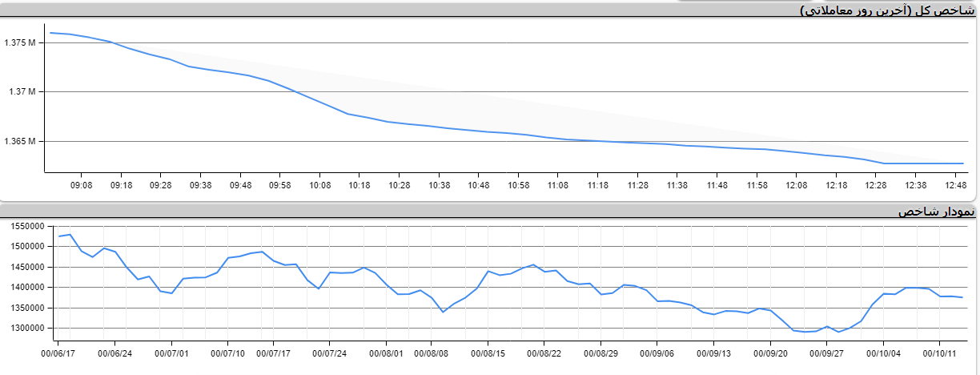The width and height of the screenshot is (980, 375).
Task: Select the 00/09/20 date axis label
Action: pyautogui.click(x=771, y=353)
